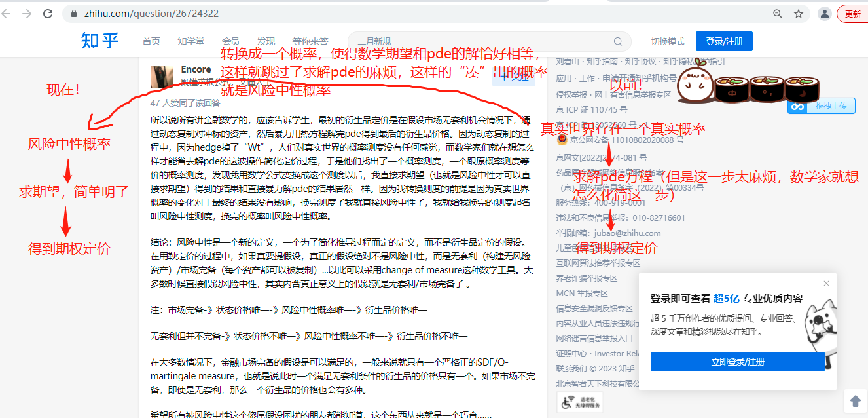
Task: Open MCN 举报专区 link
Action: point(582,293)
